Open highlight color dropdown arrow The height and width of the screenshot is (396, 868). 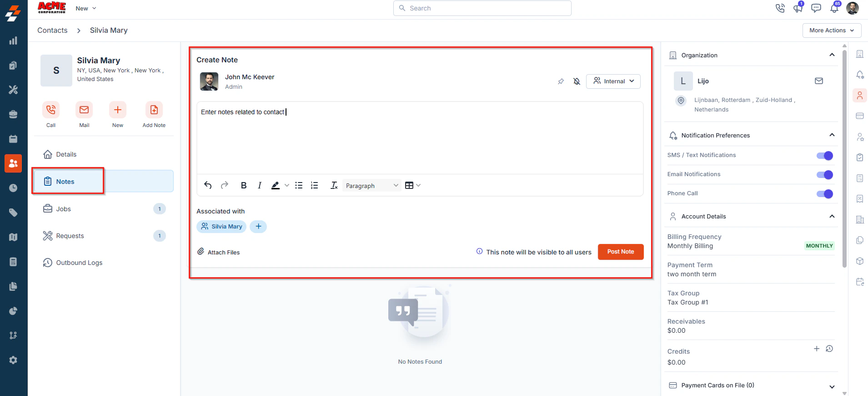pos(287,185)
